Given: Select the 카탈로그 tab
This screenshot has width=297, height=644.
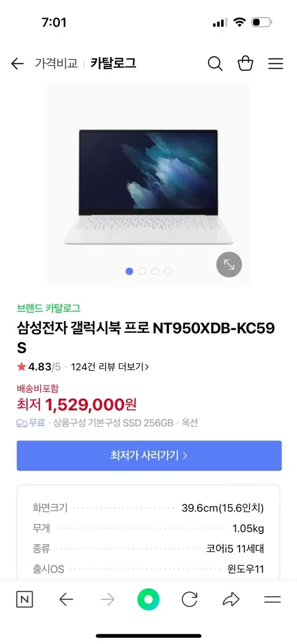Looking at the screenshot, I should pos(113,63).
